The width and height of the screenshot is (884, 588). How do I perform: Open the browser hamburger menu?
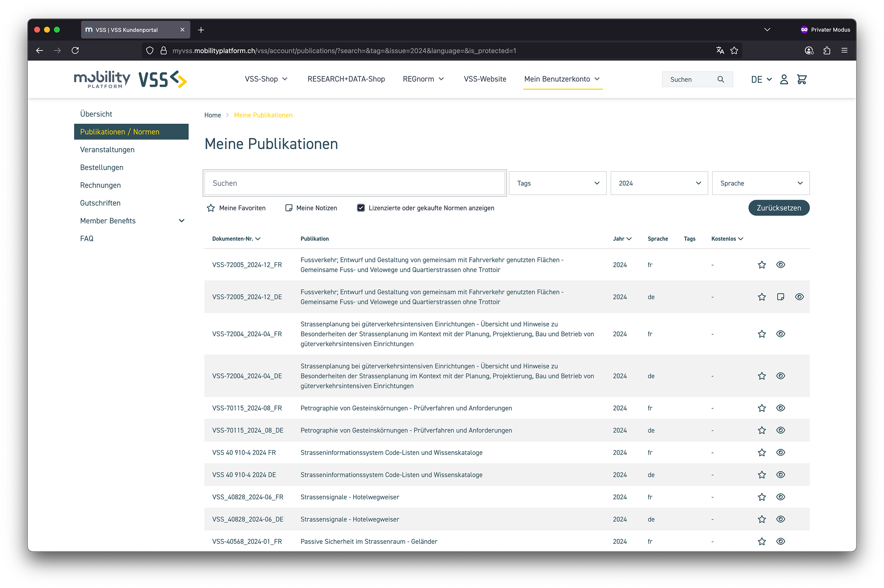[844, 50]
